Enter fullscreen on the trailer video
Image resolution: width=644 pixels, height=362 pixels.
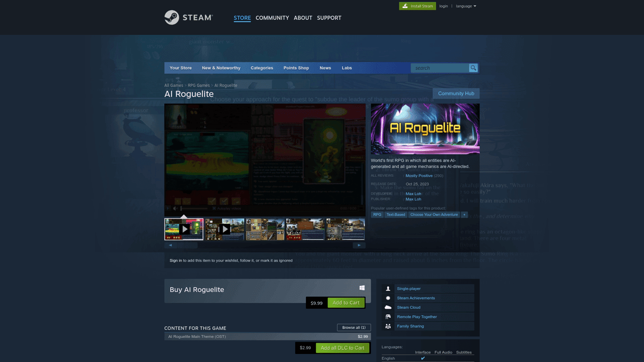[361, 208]
